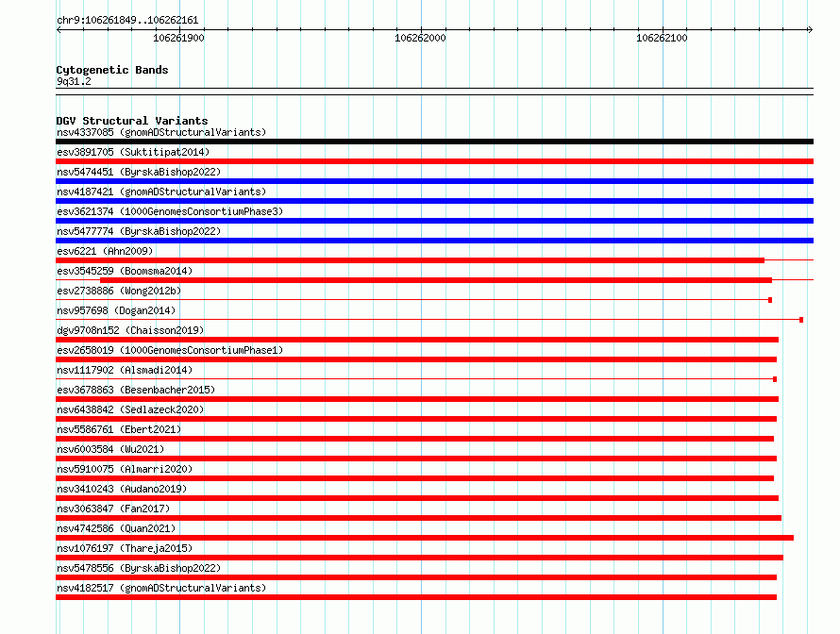
Task: Click the left arrow of the ruler
Action: [59, 29]
